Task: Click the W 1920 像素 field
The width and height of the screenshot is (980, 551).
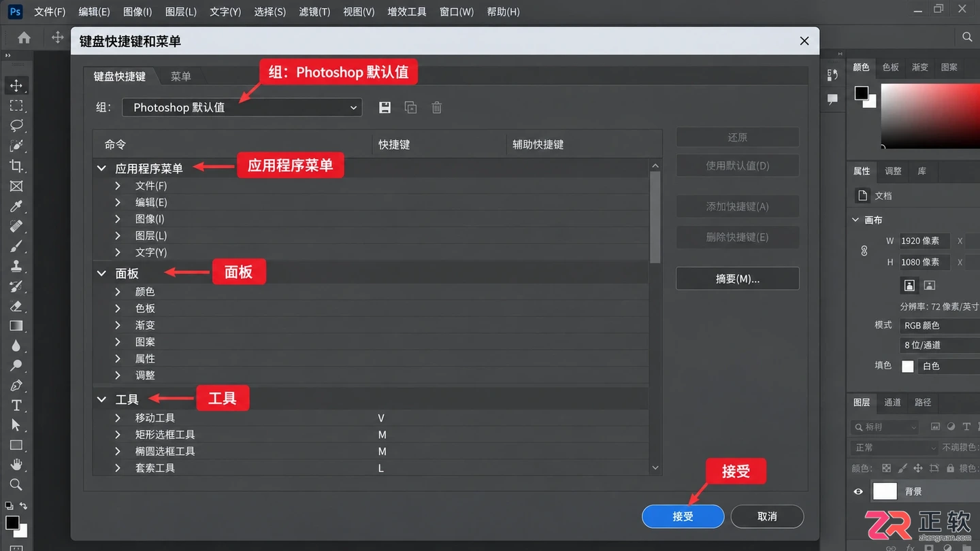Action: pyautogui.click(x=924, y=241)
